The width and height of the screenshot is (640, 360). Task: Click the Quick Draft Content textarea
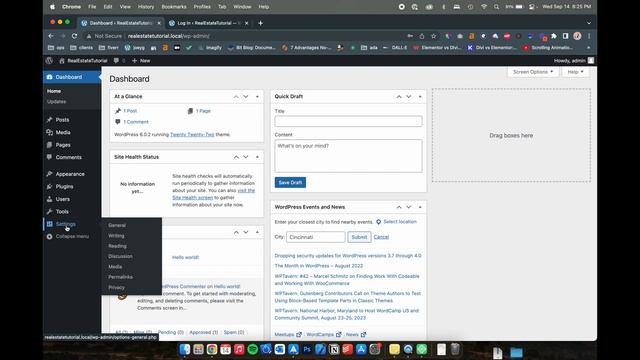348,156
